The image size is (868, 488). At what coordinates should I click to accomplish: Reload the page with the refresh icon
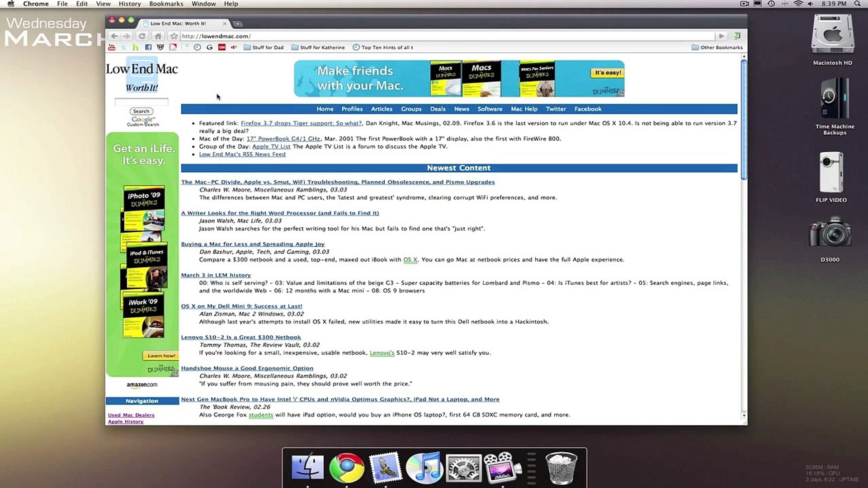142,36
